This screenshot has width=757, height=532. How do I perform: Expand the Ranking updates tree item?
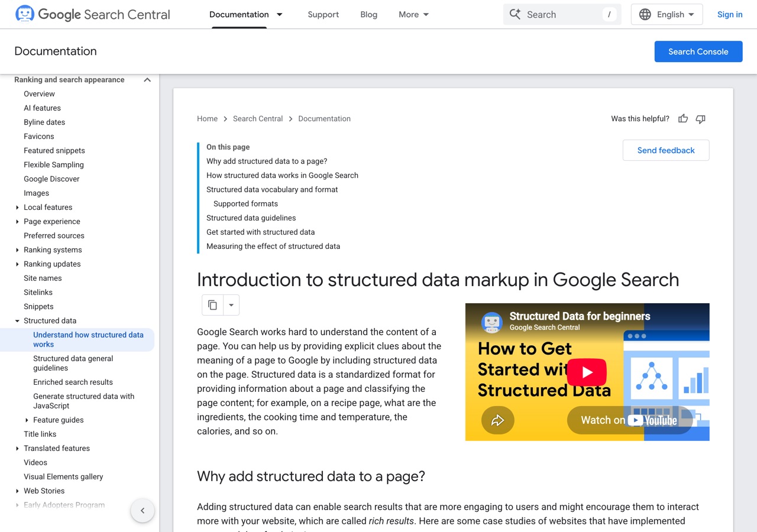pyautogui.click(x=17, y=264)
